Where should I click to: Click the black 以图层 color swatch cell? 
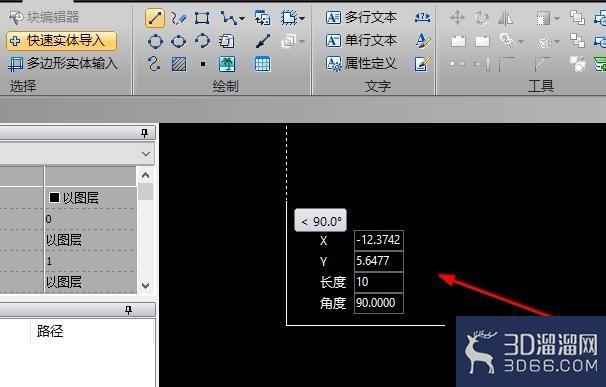coord(90,198)
